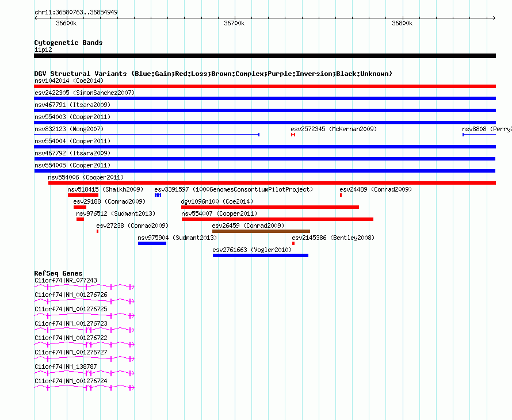Click the nsv976512 (Sudmant2013) red marker
The image size is (512, 420).
click(81, 219)
